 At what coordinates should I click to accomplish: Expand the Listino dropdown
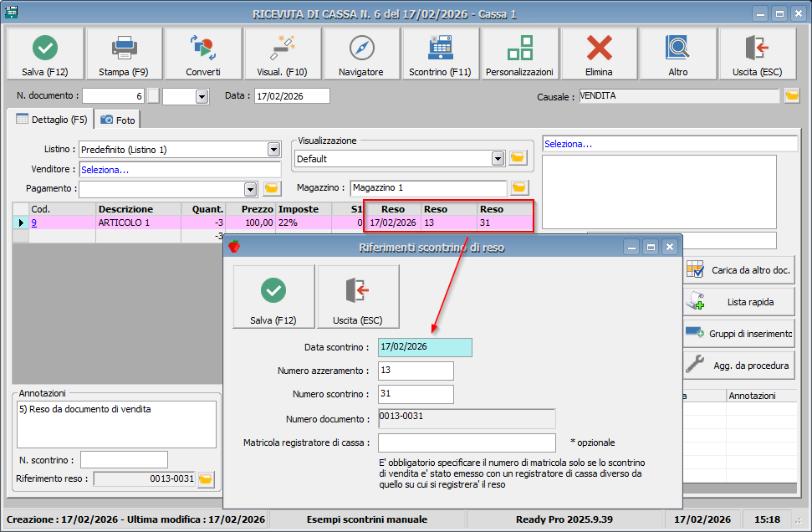coord(273,150)
